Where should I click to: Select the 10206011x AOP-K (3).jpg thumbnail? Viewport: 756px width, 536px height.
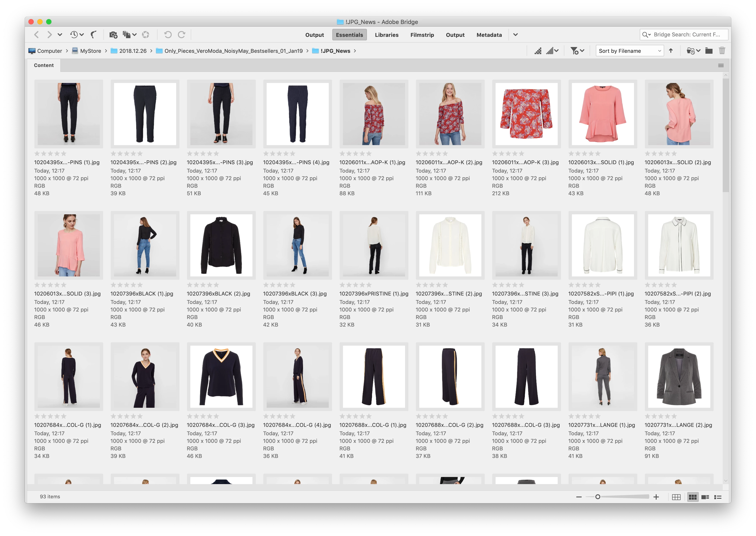(526, 114)
